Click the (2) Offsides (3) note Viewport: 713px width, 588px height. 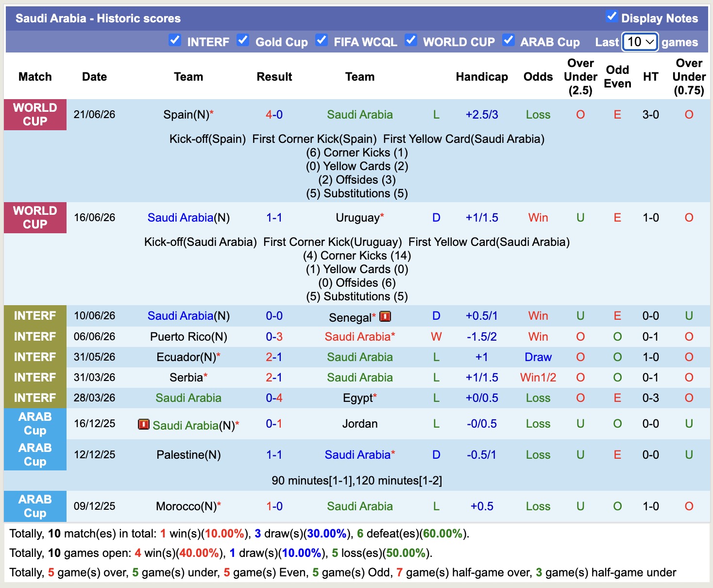coord(357,180)
